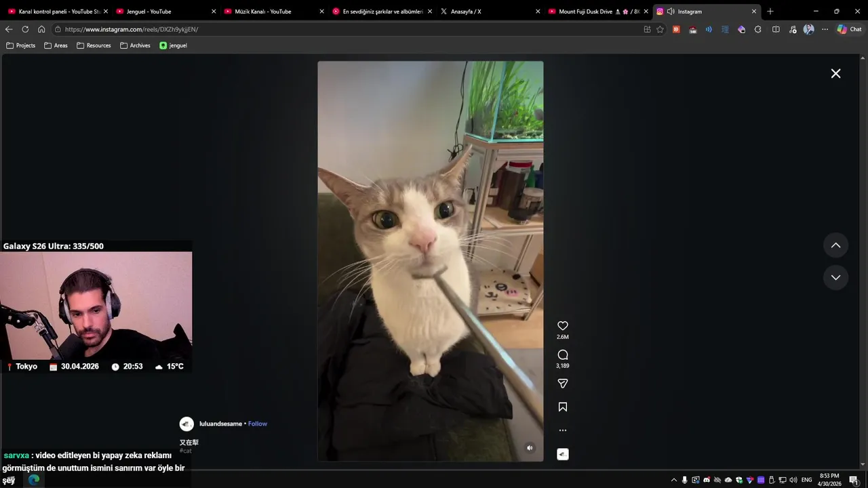Show hidden system tray icons
Screen dimensions: 868x488
click(x=673, y=480)
